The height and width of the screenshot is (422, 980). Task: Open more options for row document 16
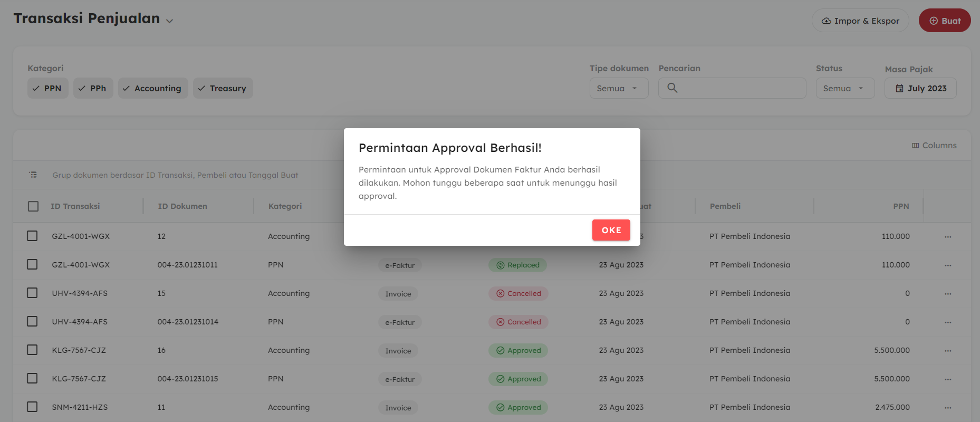[x=948, y=351]
